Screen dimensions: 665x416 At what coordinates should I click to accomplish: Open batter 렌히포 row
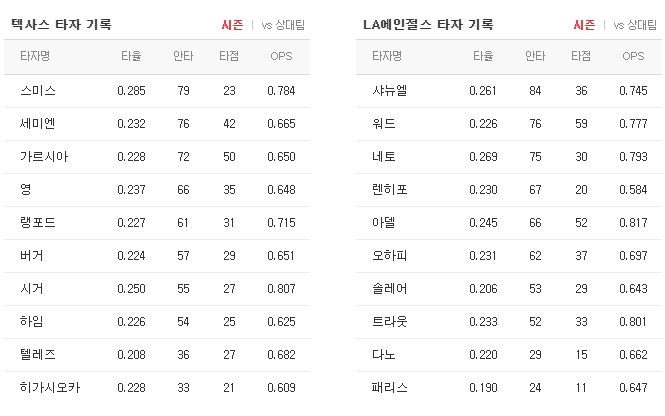click(509, 190)
